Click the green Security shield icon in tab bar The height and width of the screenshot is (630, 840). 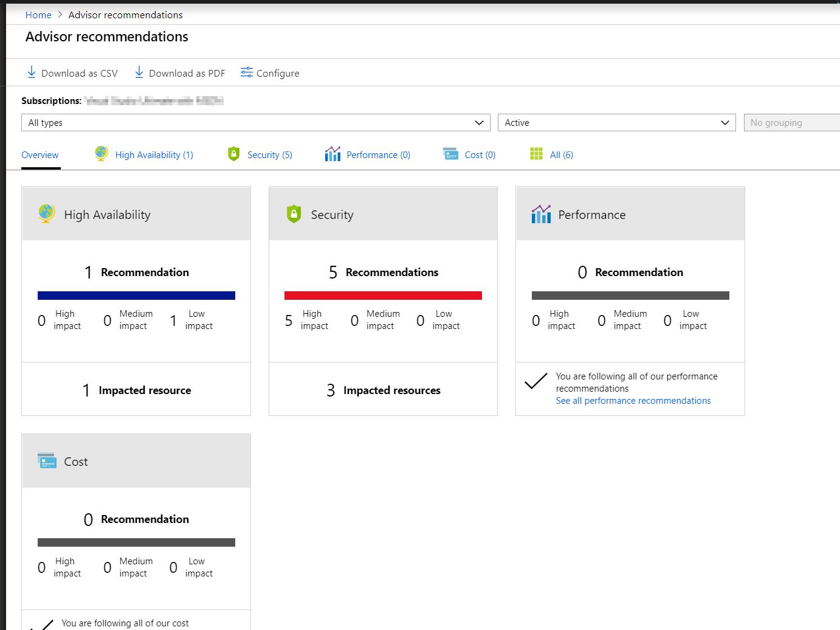click(233, 154)
